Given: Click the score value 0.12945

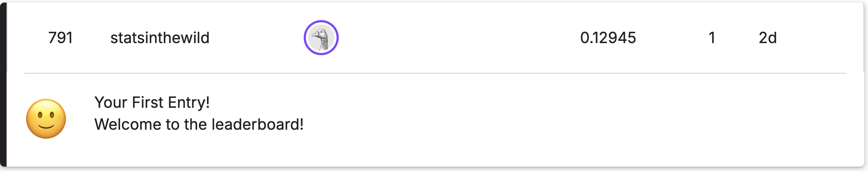Looking at the screenshot, I should pyautogui.click(x=608, y=38).
